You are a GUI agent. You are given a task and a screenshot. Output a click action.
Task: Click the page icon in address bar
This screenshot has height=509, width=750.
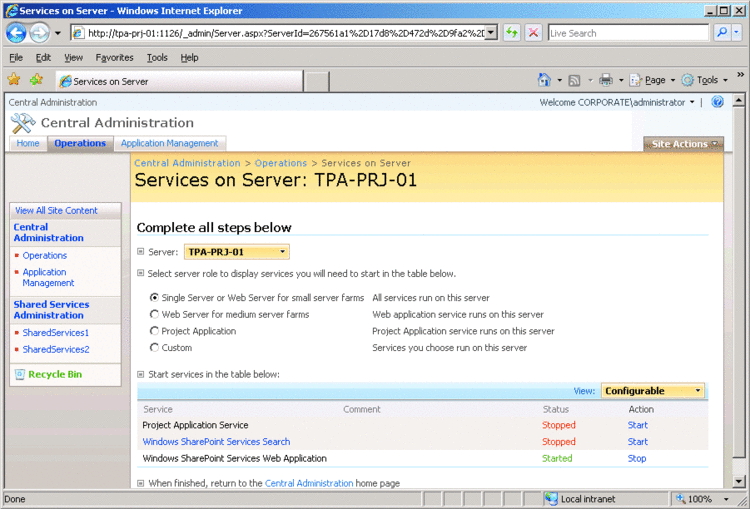click(78, 33)
